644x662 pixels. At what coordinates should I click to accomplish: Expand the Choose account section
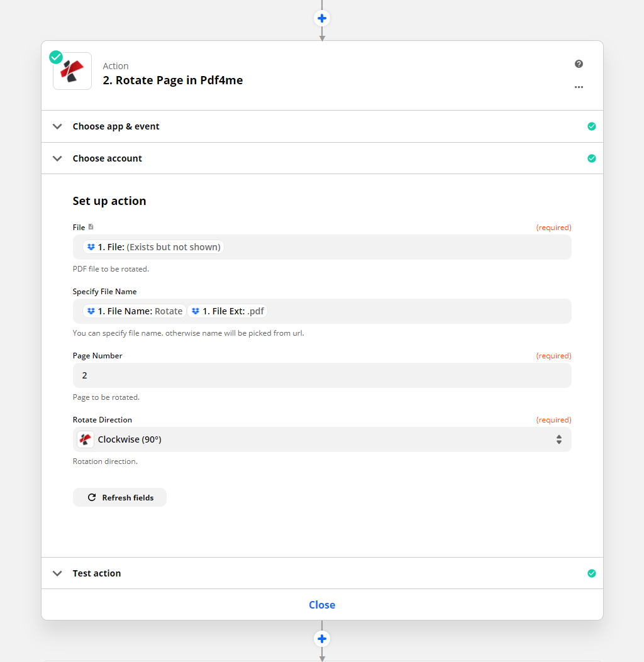click(x=58, y=158)
